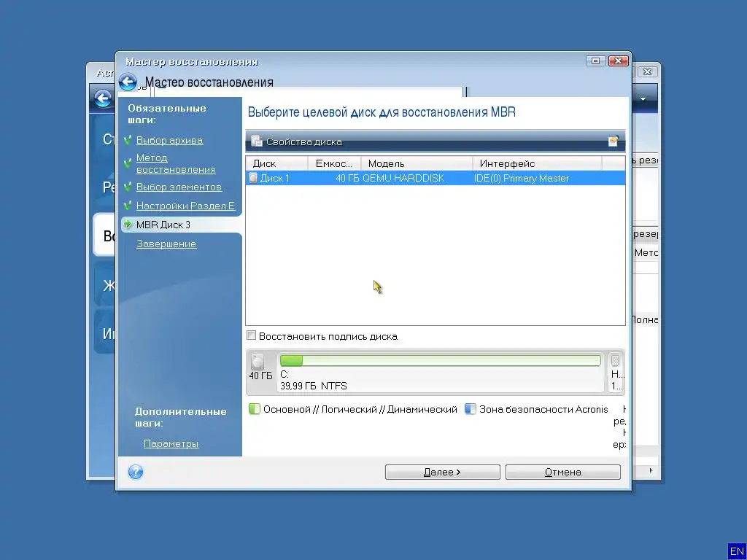Click back arrow in the background Acronis window
The image size is (747, 560).
[x=102, y=98]
